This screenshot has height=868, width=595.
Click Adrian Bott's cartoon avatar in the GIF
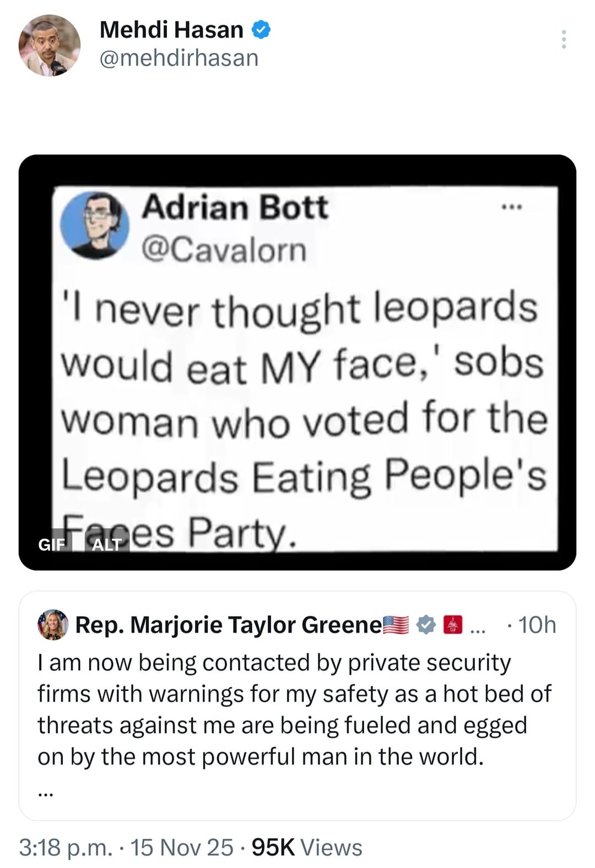[x=94, y=225]
